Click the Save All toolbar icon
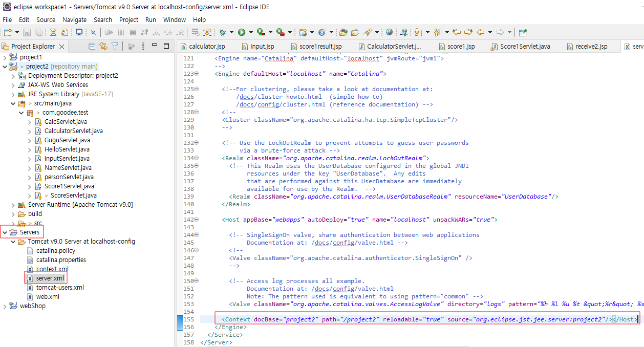Image resolution: width=644 pixels, height=347 pixels. [x=39, y=32]
